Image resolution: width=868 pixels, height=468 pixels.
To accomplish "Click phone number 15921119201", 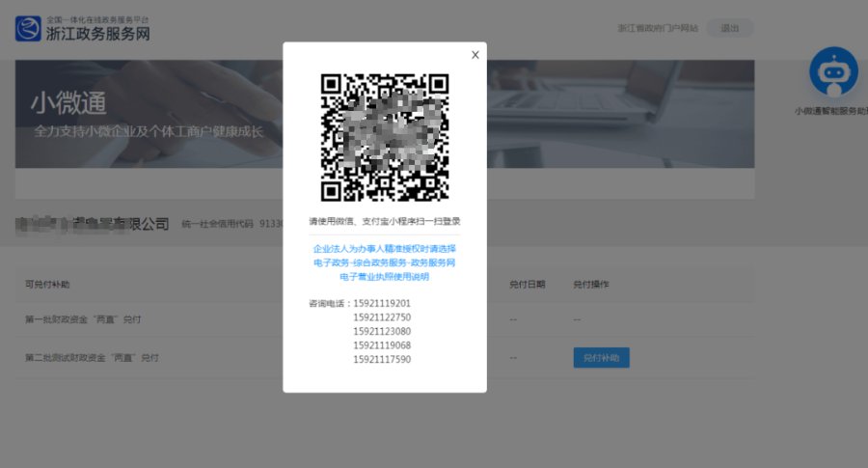I will [382, 304].
